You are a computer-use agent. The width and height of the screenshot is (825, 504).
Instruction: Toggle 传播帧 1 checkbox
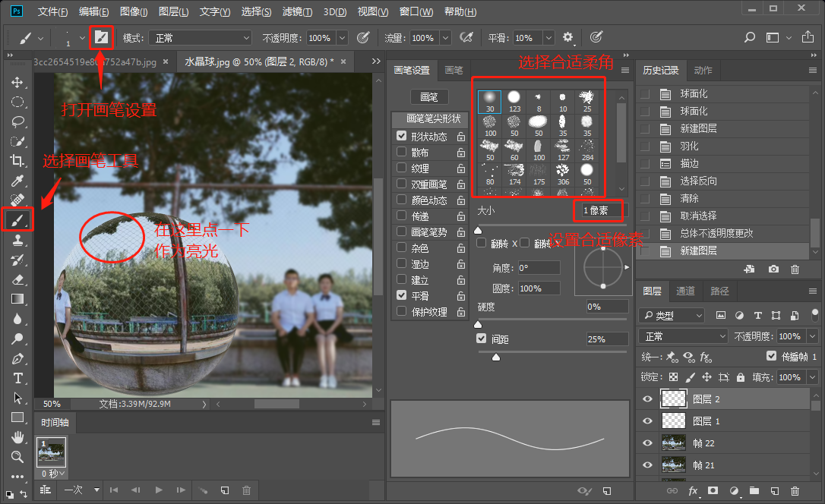pos(771,356)
